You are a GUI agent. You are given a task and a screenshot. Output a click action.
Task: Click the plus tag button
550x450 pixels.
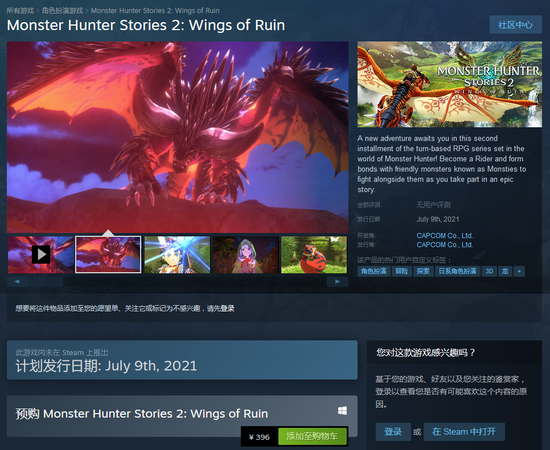tap(519, 271)
